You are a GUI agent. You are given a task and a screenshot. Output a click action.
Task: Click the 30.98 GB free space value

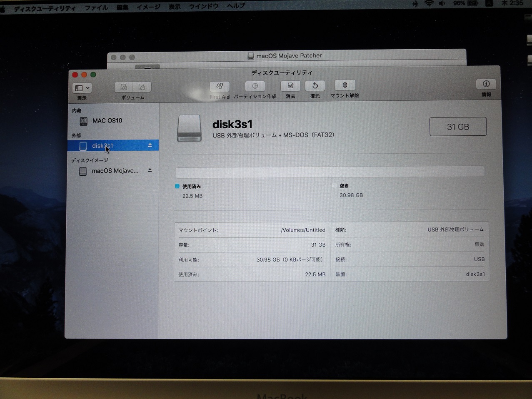[x=351, y=195]
